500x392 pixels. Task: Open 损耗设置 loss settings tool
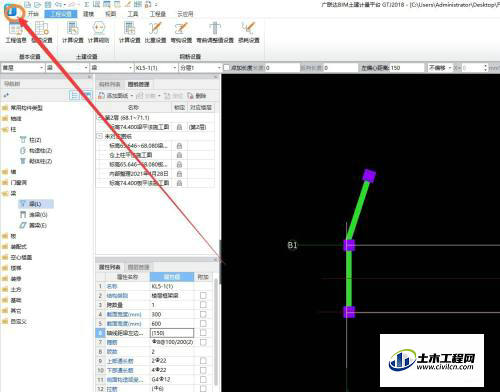click(x=249, y=32)
